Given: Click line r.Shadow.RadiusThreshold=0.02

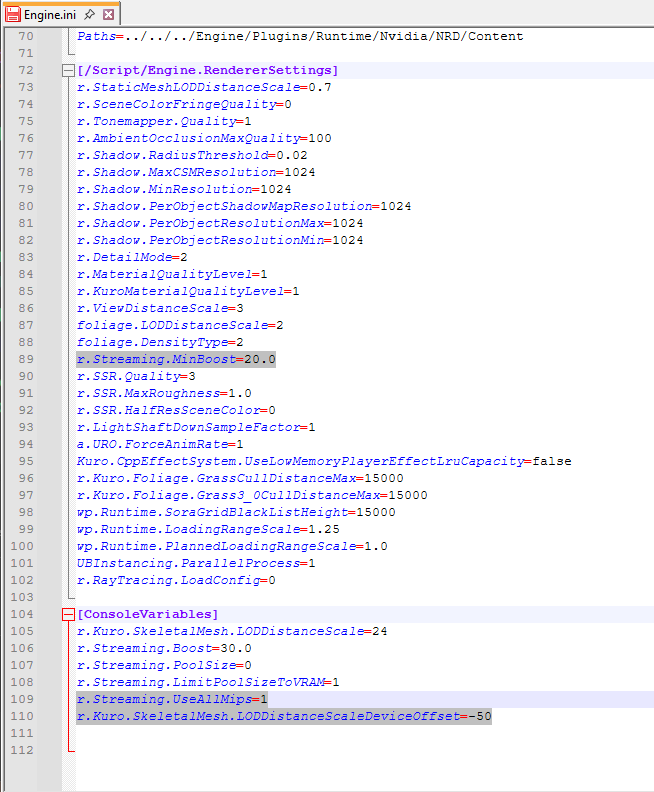Looking at the screenshot, I should click(192, 155).
